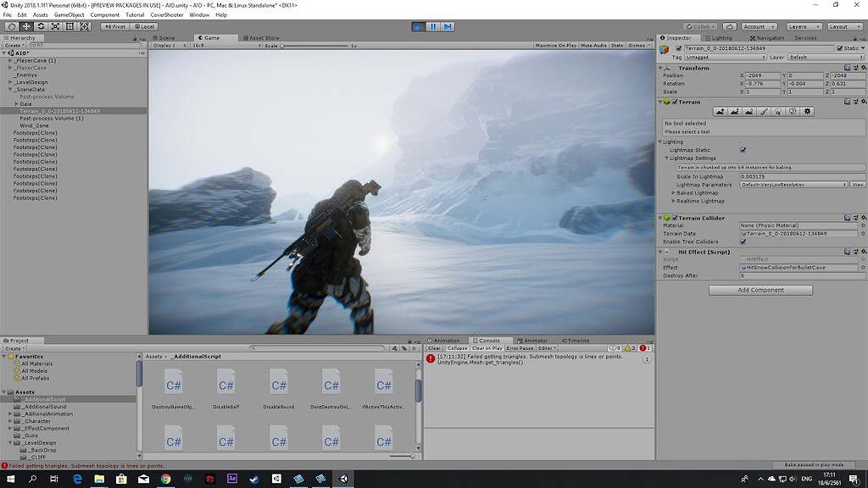Open the Display 1 dropdown
This screenshot has width=868, height=488.
point(169,46)
